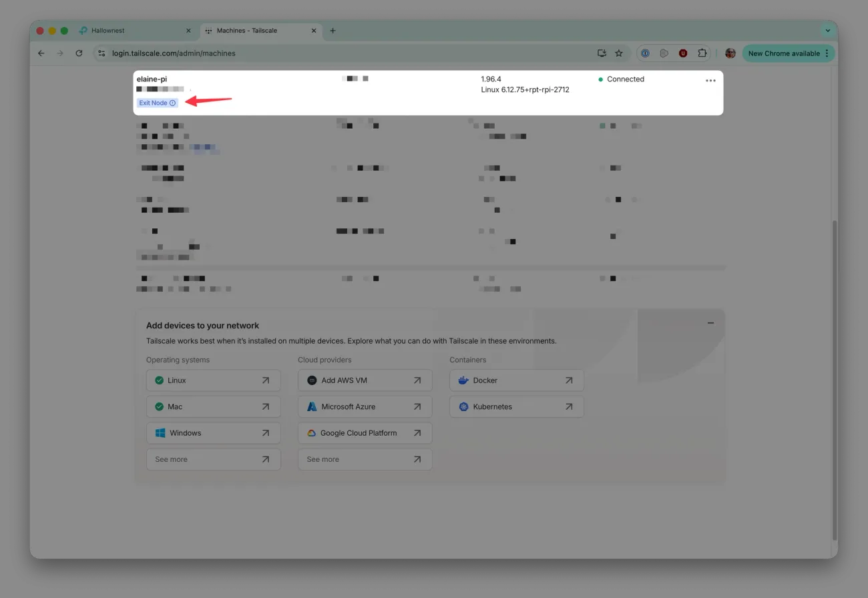Image resolution: width=868 pixels, height=598 pixels.
Task: Open the Chrome profile avatar
Action: point(730,53)
